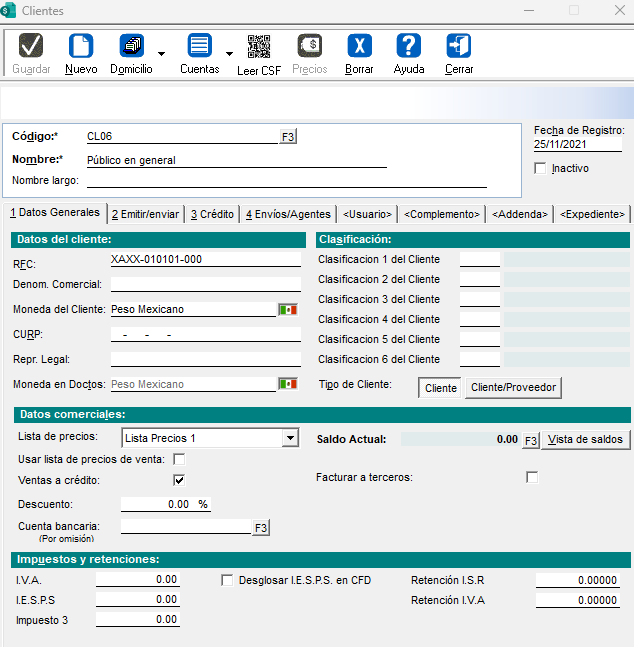Expand the Cuentas dropdown arrow

229,54
